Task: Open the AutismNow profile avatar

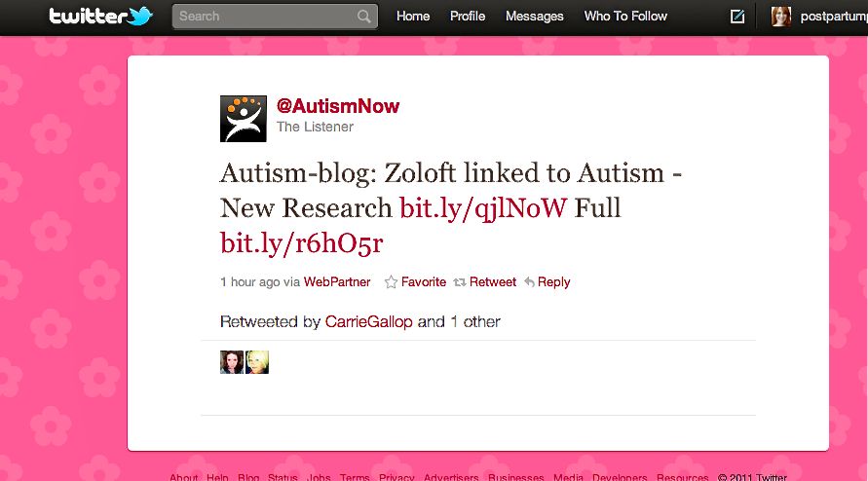Action: point(243,119)
